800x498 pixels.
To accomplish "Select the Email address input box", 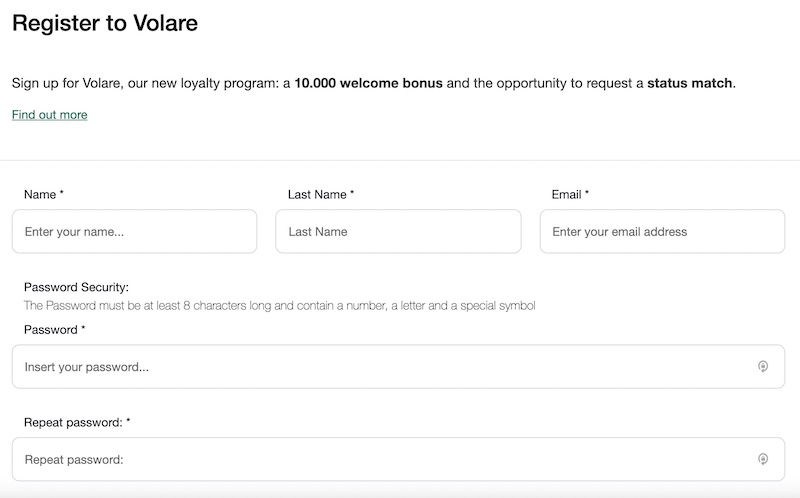I will (x=662, y=231).
